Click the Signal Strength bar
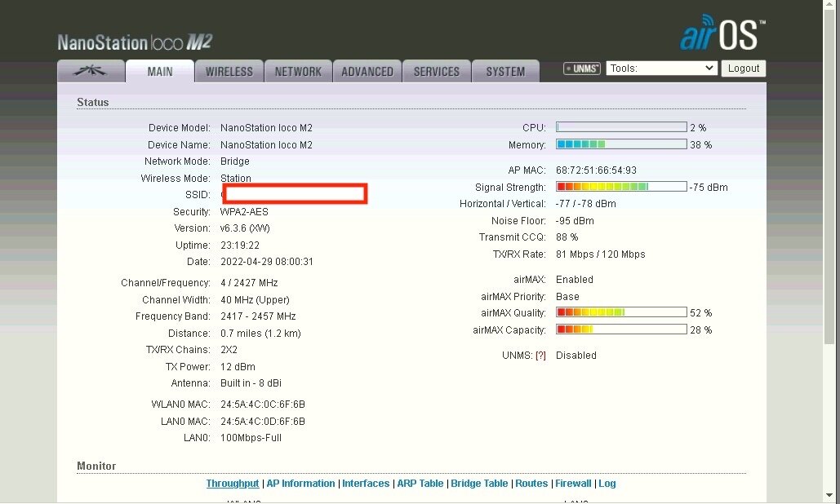 tap(621, 187)
